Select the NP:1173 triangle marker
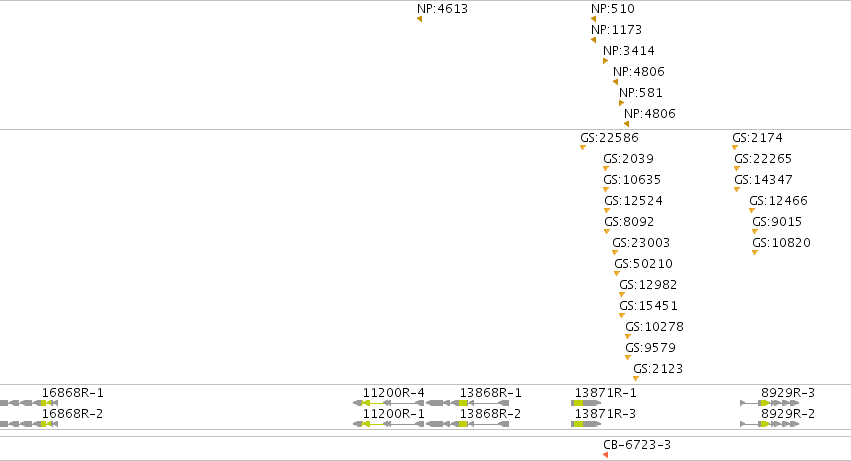 593,40
